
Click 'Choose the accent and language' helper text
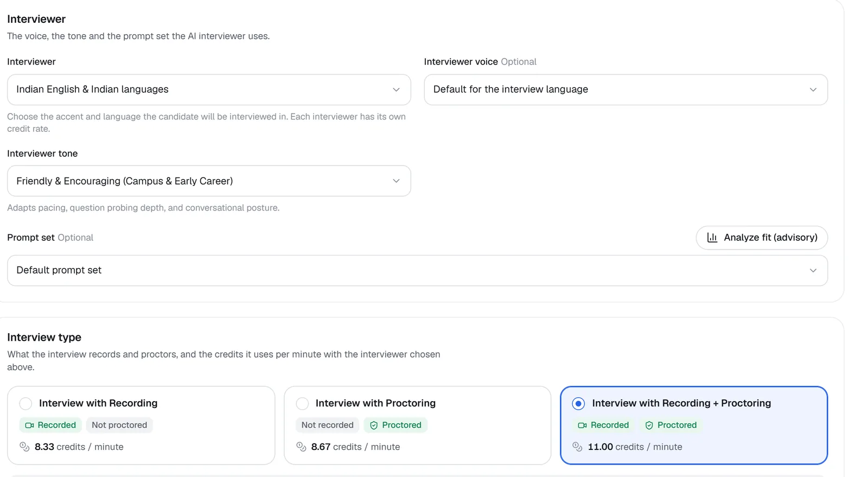point(206,123)
